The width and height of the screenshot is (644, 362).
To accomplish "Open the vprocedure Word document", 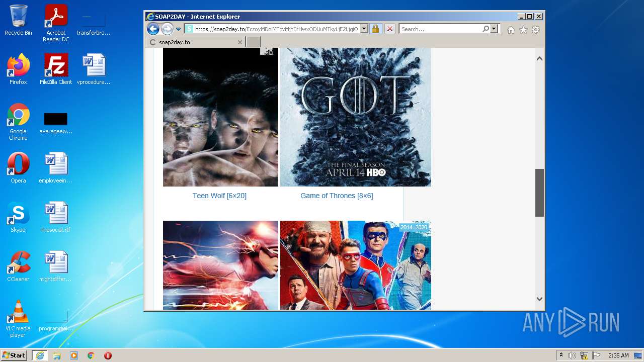I will pyautogui.click(x=94, y=69).
